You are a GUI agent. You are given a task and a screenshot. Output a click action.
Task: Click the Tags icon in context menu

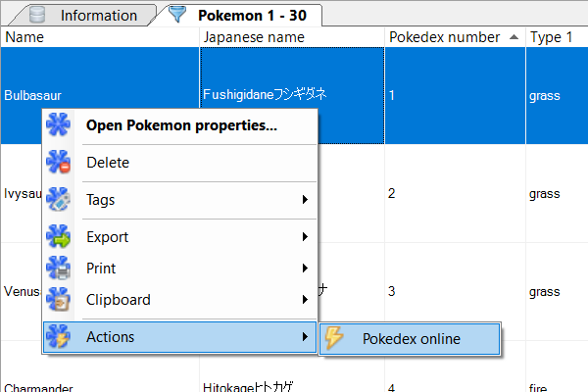pyautogui.click(x=59, y=200)
